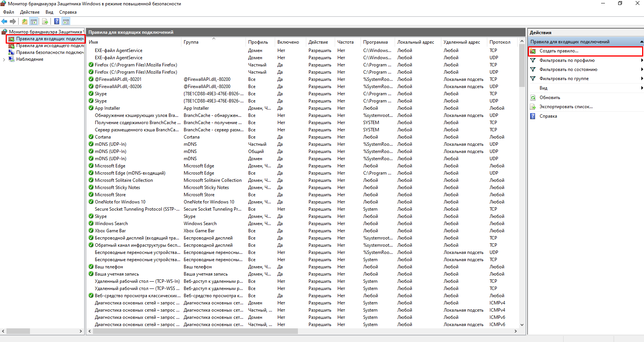Toggle the Show/Hide Console Tree toolbar button
Viewport: 644px width, 342px height.
point(34,22)
